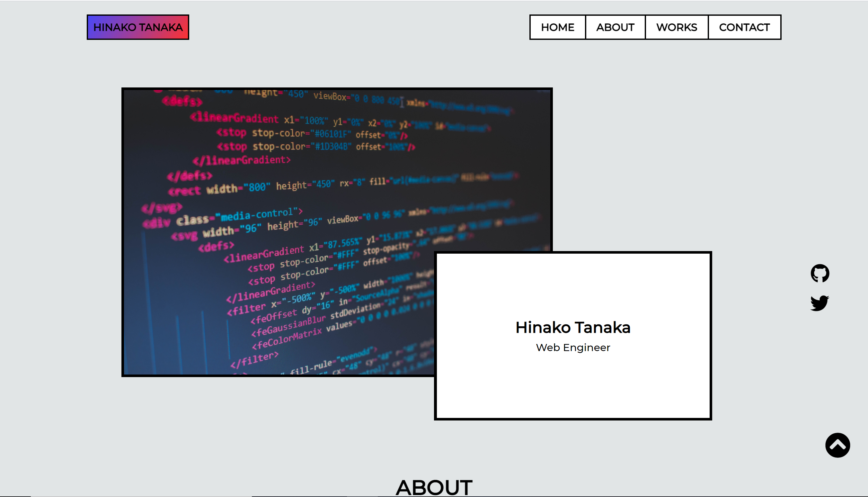Select CONTACT at the far right of navbar
This screenshot has width=868, height=497.
tap(745, 27)
